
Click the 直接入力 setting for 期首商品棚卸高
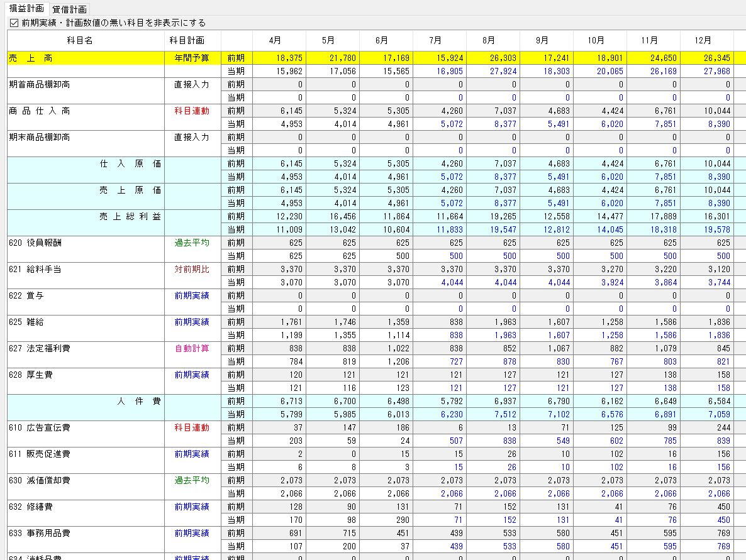(x=192, y=84)
